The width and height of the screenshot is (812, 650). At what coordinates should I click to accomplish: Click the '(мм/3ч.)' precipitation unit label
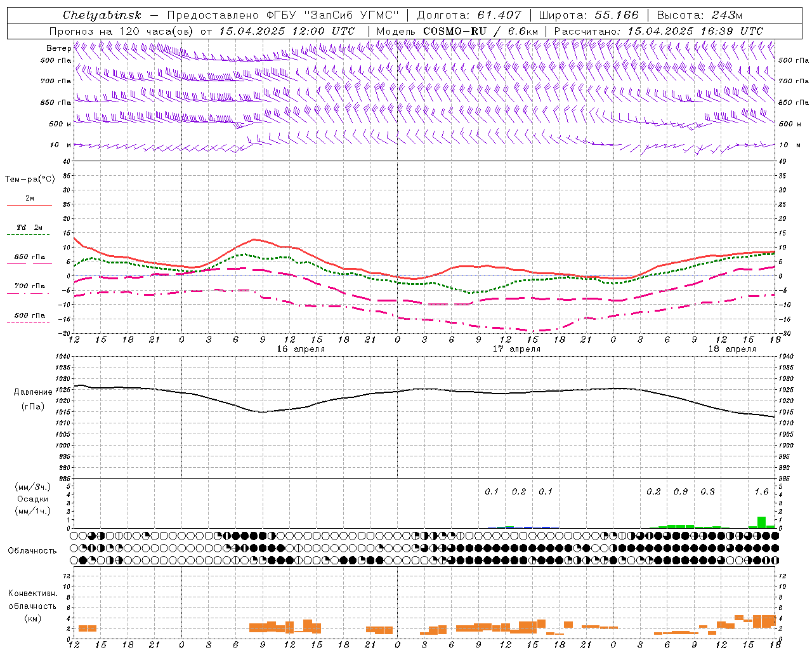(33, 487)
